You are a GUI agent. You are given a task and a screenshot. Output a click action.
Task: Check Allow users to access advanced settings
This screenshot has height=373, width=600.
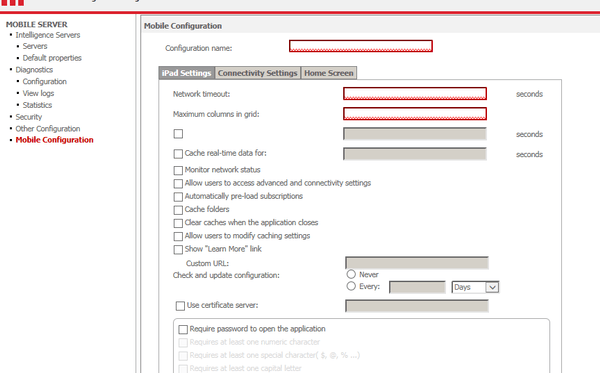click(178, 184)
